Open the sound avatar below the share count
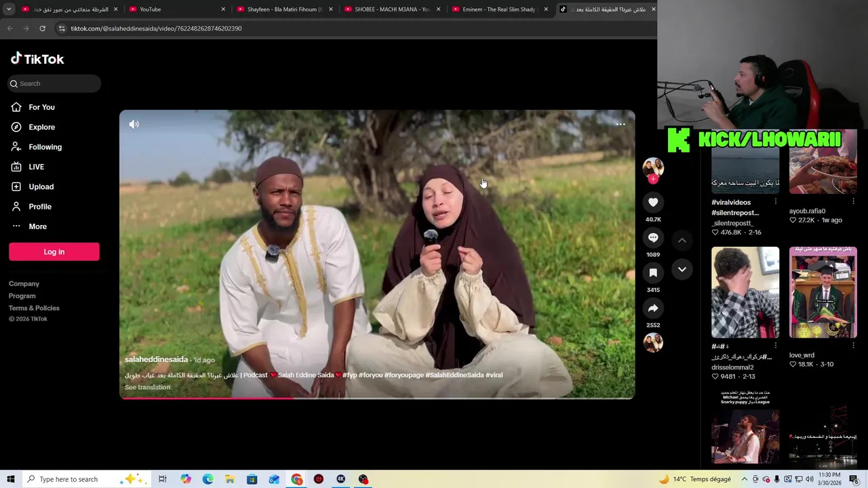868x488 pixels. tap(653, 342)
